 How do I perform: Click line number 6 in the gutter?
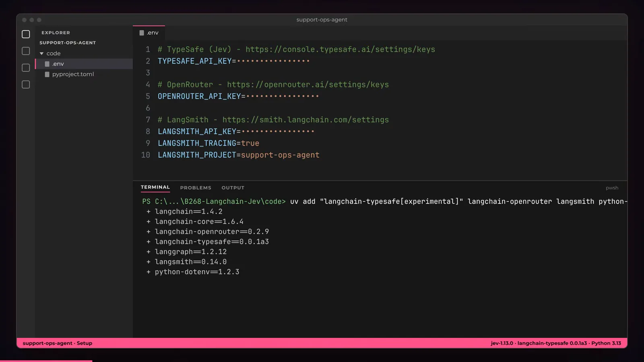point(148,108)
